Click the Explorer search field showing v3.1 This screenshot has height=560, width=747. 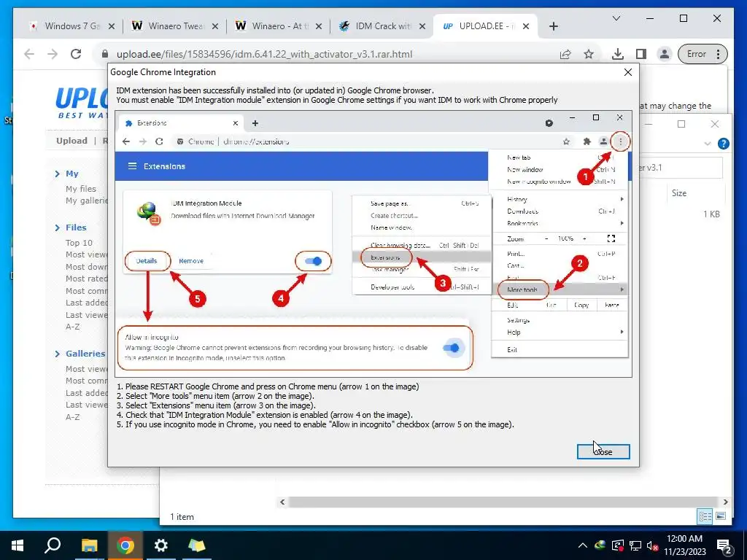pyautogui.click(x=681, y=168)
